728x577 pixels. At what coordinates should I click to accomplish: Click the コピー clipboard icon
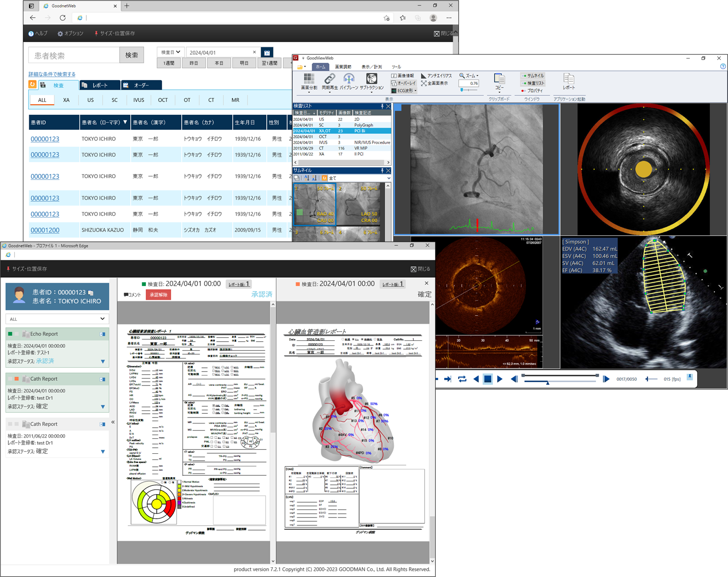tap(499, 81)
